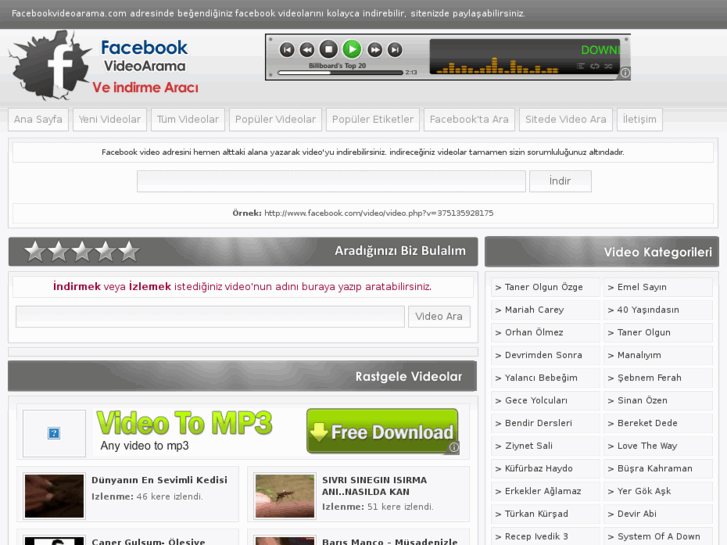Open the Sinan Özen category
This screenshot has width=727, height=545.
pos(658,401)
